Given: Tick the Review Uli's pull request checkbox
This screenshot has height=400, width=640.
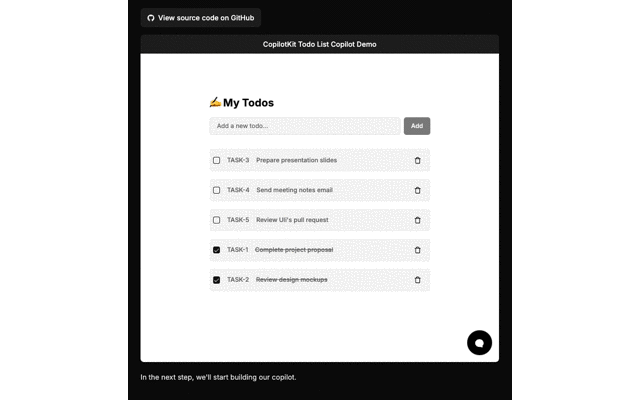Looking at the screenshot, I should click(216, 220).
